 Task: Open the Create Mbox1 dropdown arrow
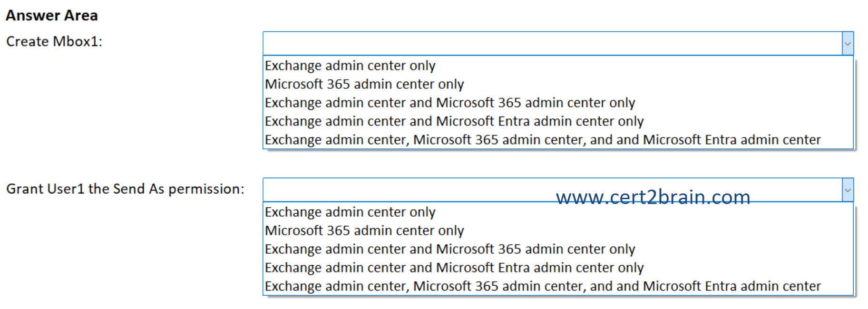click(847, 44)
